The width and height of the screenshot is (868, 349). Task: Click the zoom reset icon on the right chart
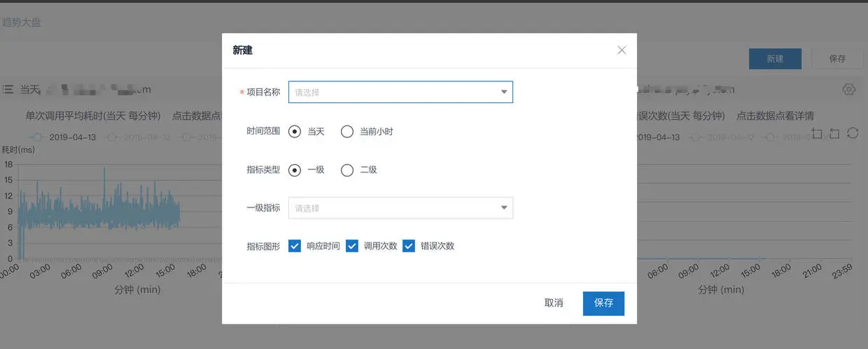(x=834, y=133)
